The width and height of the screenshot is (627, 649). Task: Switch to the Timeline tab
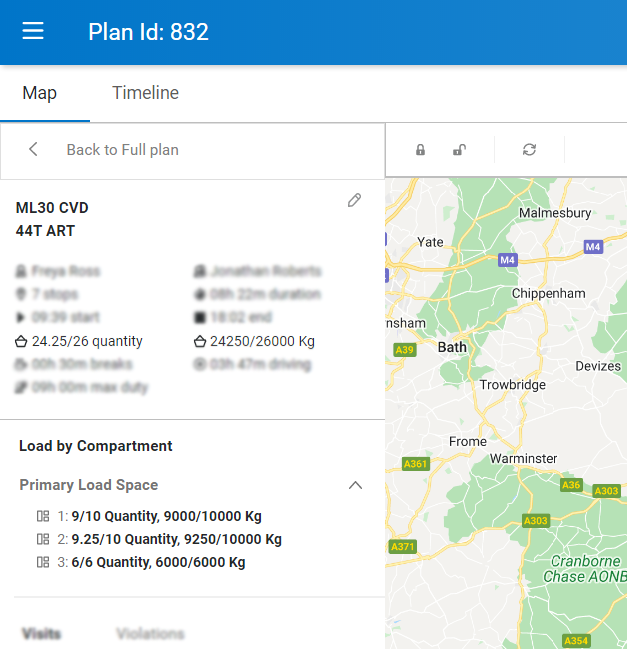click(145, 93)
